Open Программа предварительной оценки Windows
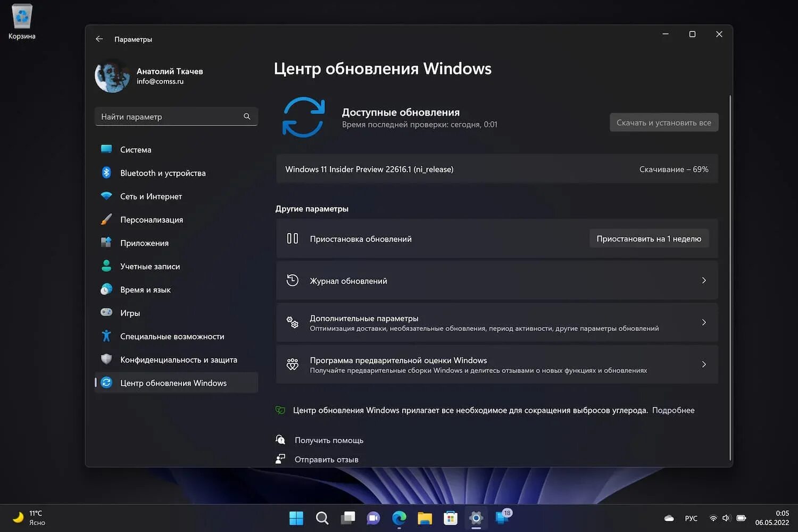This screenshot has width=798, height=532. point(497,364)
